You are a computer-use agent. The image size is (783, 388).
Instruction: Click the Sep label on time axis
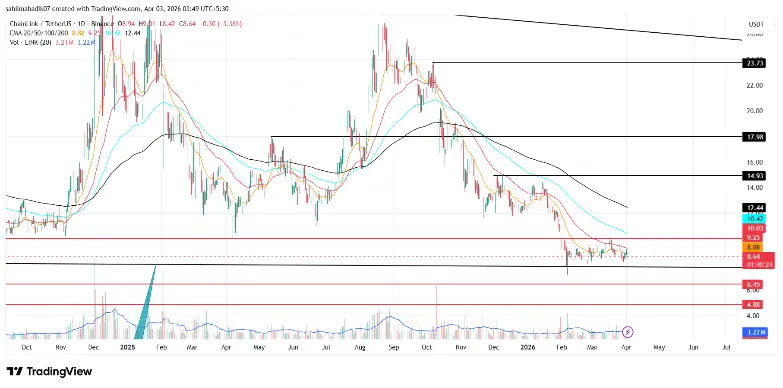tap(394, 347)
